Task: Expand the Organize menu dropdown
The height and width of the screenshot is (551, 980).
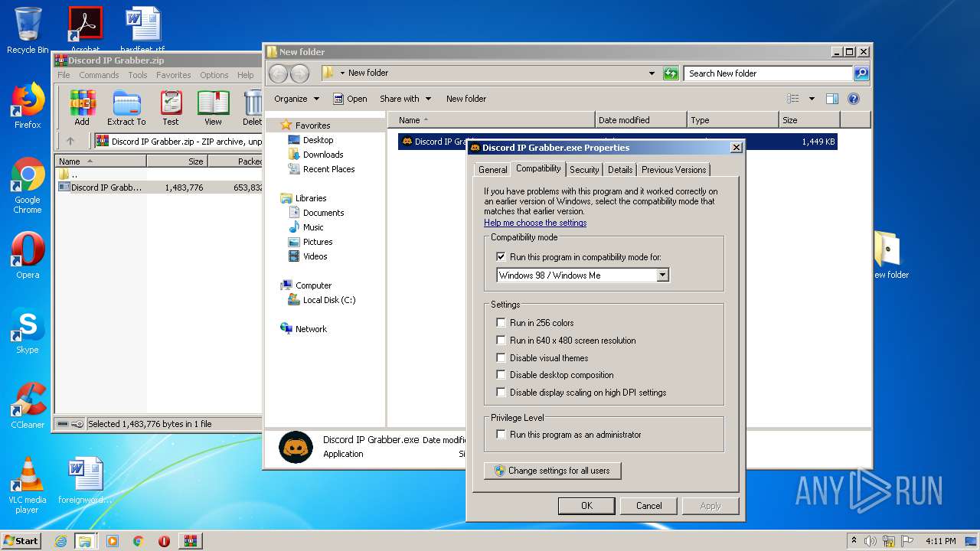Action: 297,99
